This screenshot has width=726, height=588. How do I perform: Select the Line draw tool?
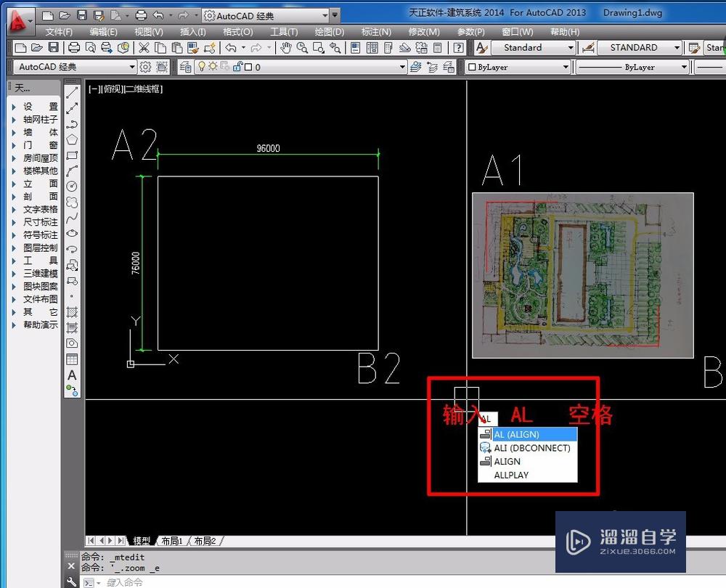[x=72, y=92]
